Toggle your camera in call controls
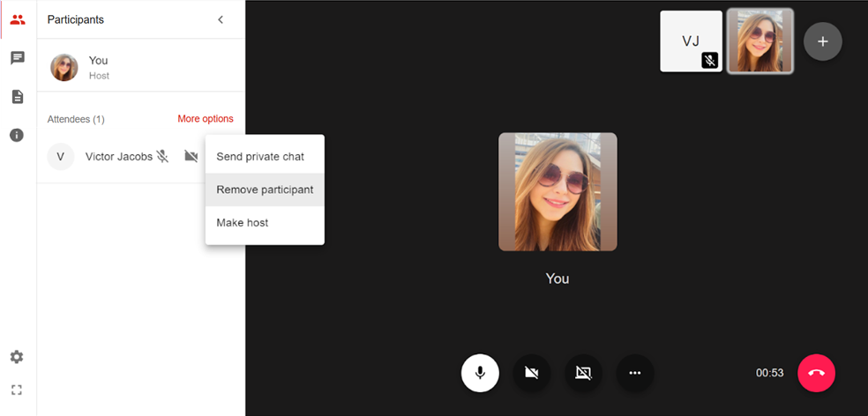868x416 pixels. pos(531,373)
